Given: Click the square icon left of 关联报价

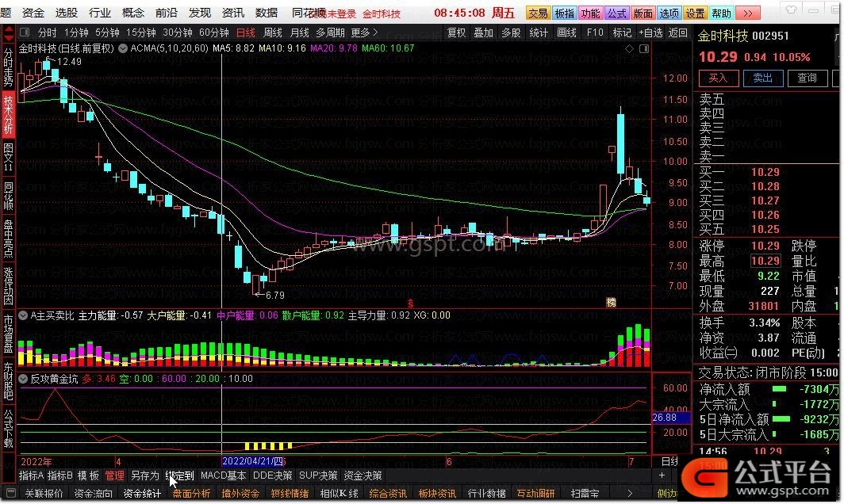Looking at the screenshot, I should (11, 492).
